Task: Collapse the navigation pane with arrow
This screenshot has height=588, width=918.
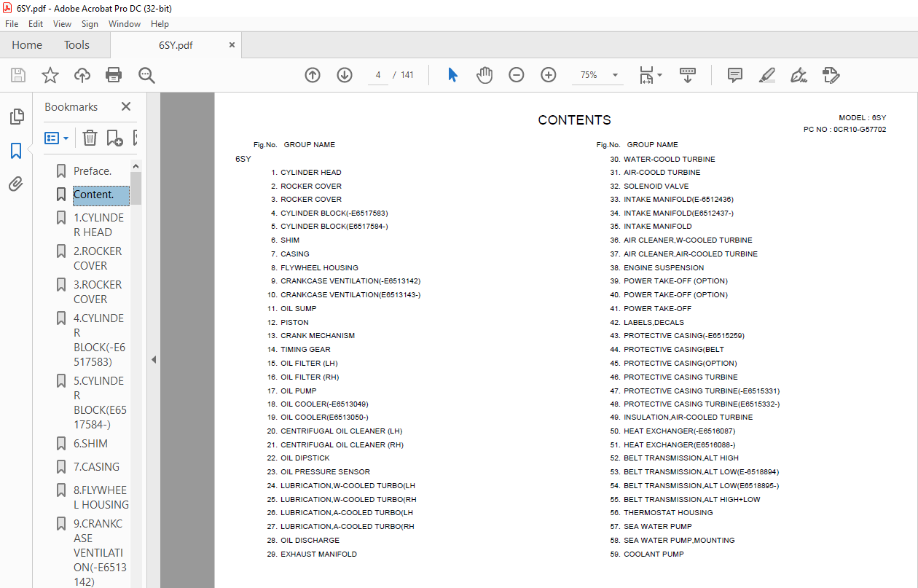Action: (154, 360)
